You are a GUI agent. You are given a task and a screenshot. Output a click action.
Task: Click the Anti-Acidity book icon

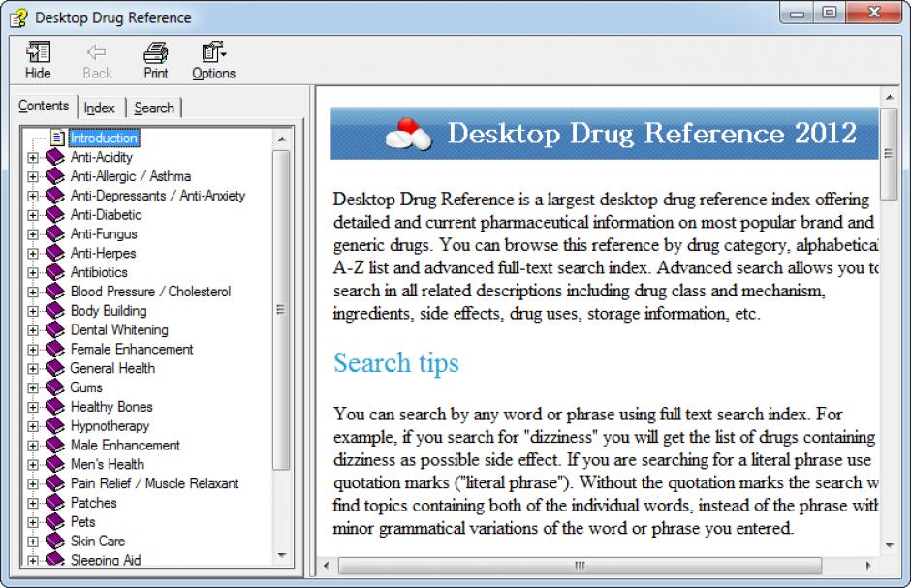pyautogui.click(x=55, y=157)
